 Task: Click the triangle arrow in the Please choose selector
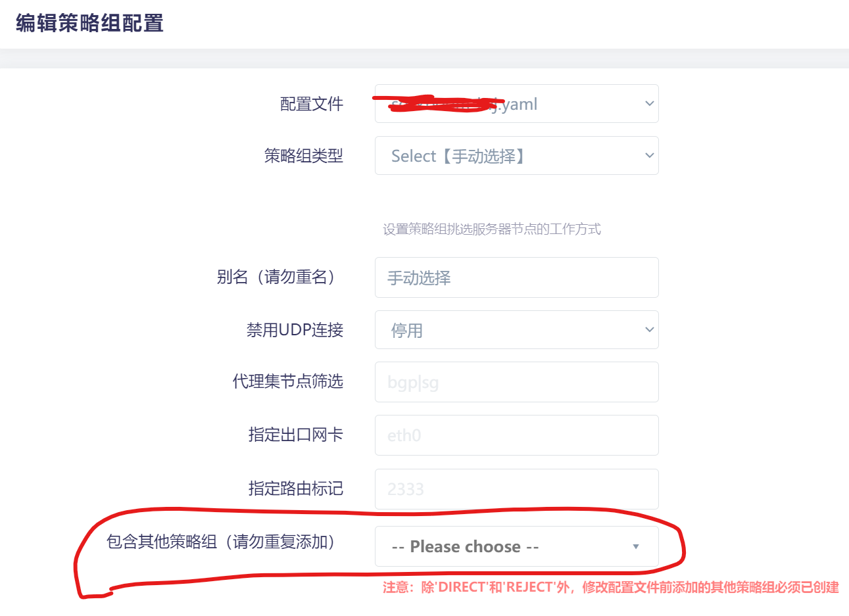[x=635, y=546]
